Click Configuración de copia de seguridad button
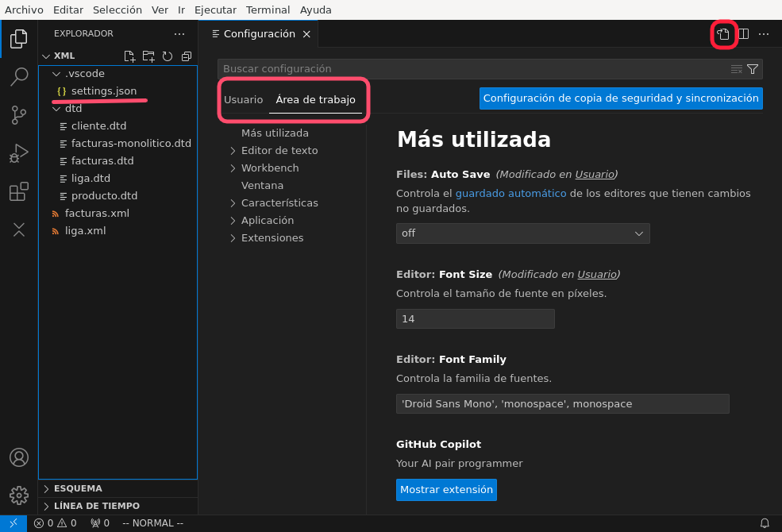 pyautogui.click(x=621, y=98)
